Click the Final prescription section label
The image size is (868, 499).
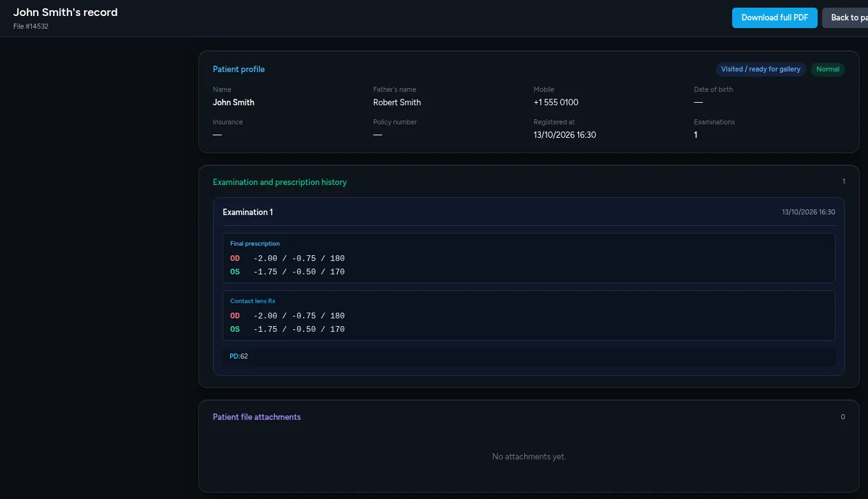pos(255,244)
